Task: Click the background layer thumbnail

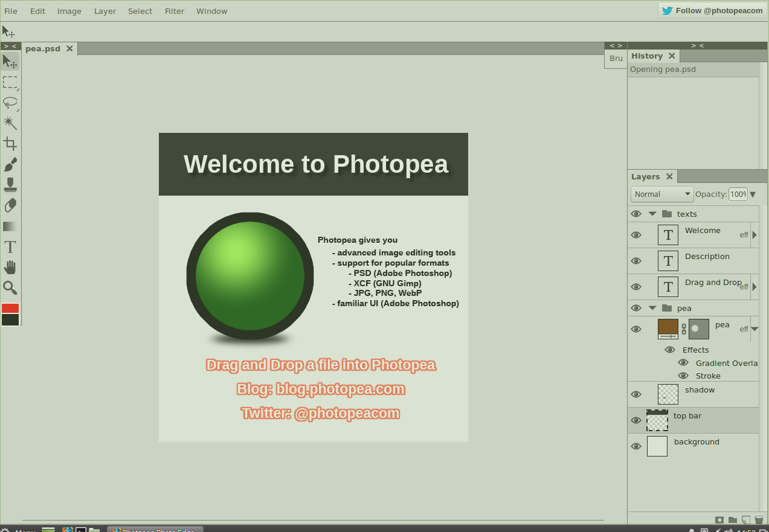Action: (657, 446)
